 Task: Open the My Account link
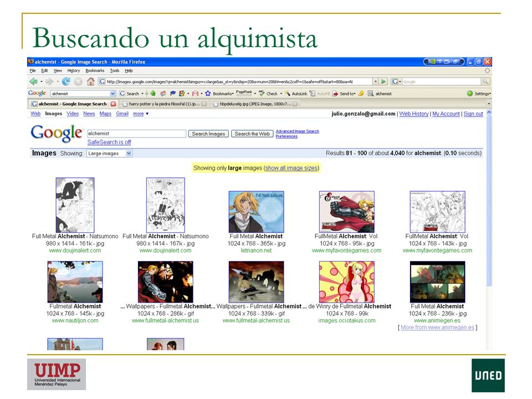pos(446,114)
